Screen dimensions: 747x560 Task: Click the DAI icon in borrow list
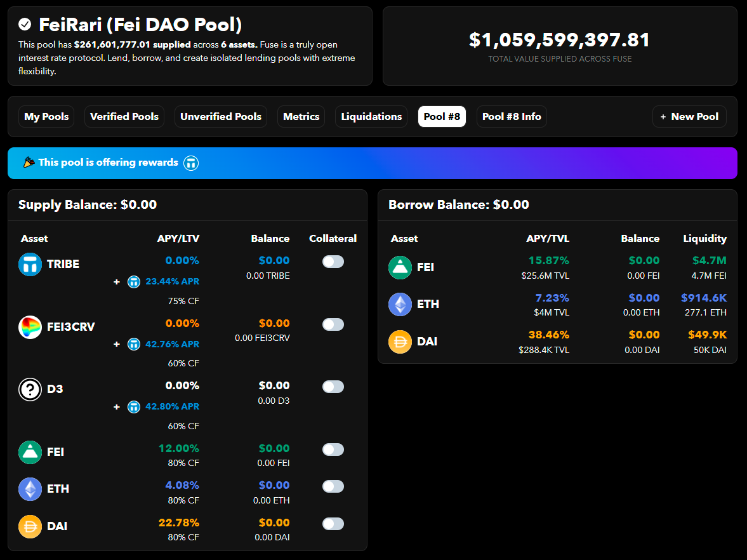pyautogui.click(x=400, y=342)
